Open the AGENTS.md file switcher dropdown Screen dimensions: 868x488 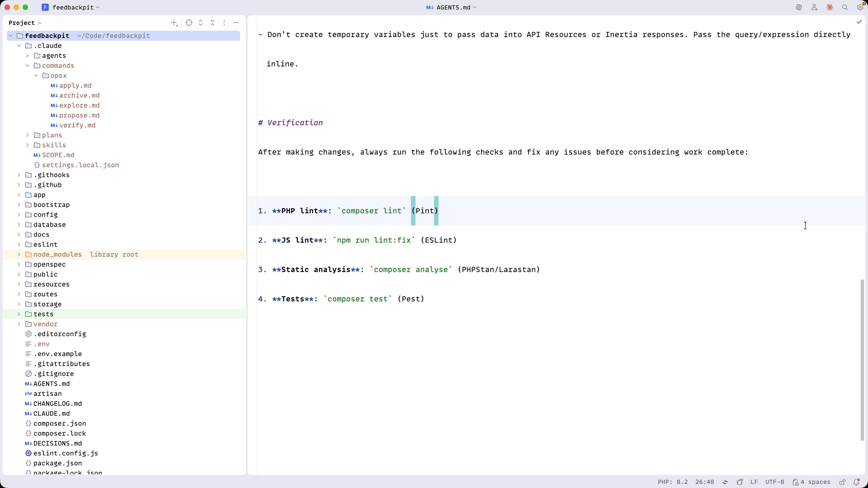click(452, 7)
